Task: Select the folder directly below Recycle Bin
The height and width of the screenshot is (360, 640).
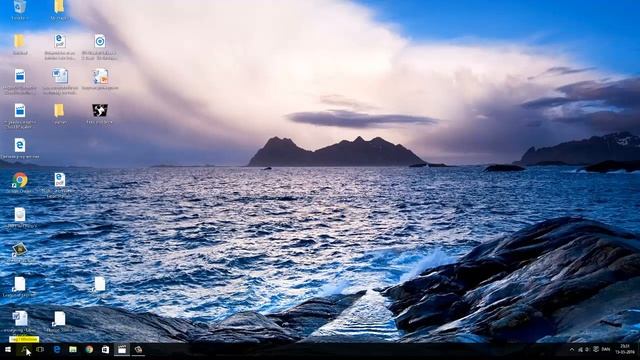Action: (19, 41)
